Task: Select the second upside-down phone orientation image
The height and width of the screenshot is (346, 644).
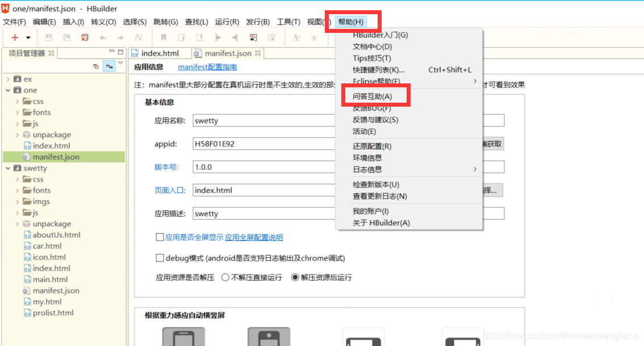Action: pyautogui.click(x=269, y=336)
